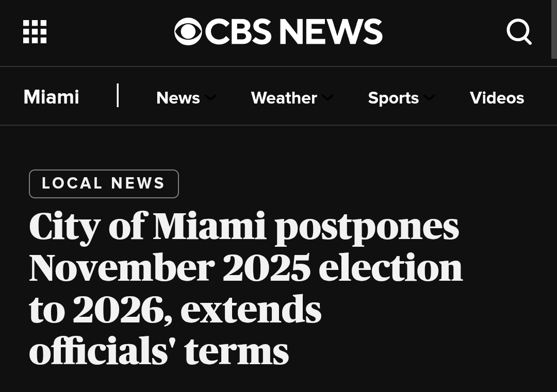Click the headline's first line about City of Miami
Image resolution: width=557 pixels, height=392 pixels.
point(243,227)
